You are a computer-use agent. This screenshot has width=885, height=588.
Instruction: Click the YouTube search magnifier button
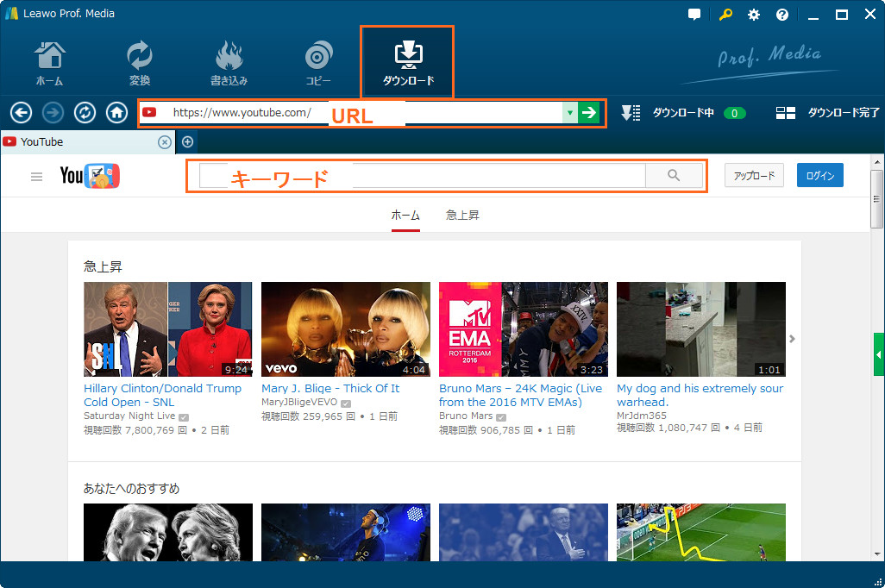pos(674,176)
